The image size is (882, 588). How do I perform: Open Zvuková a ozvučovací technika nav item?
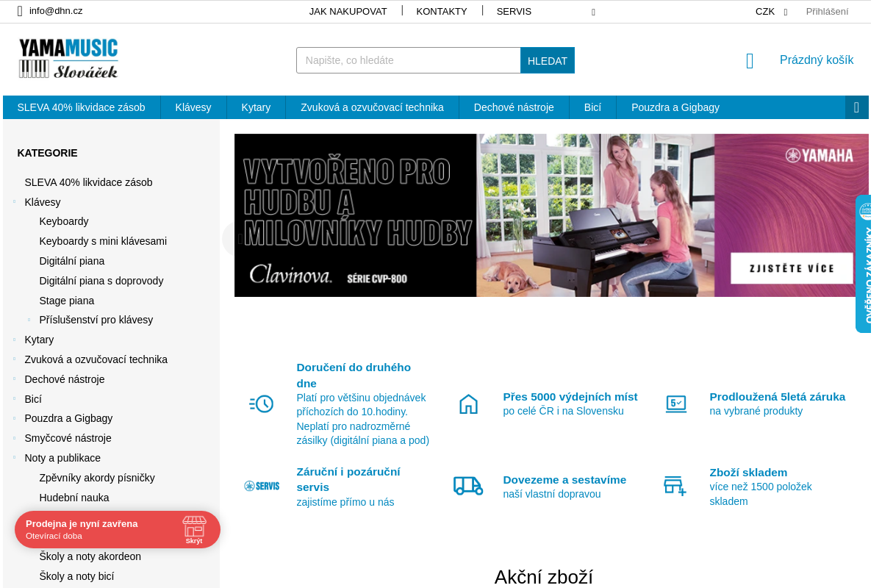(372, 107)
